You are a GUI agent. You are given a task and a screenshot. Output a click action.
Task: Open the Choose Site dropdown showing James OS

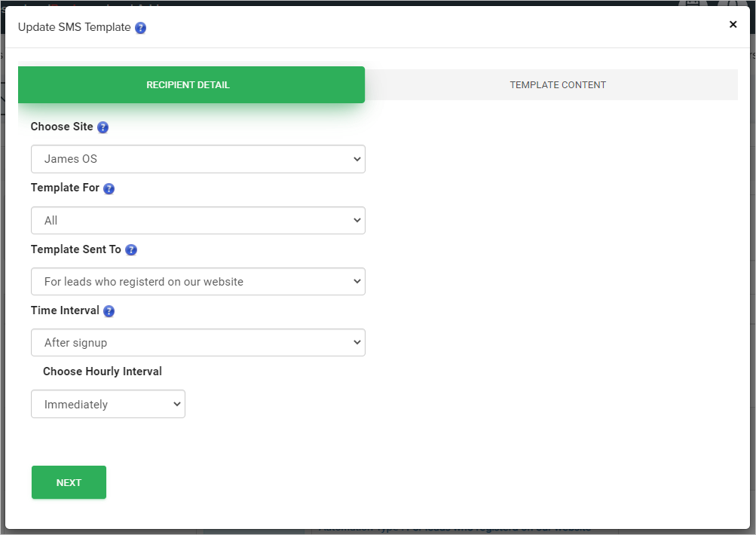pyautogui.click(x=197, y=159)
